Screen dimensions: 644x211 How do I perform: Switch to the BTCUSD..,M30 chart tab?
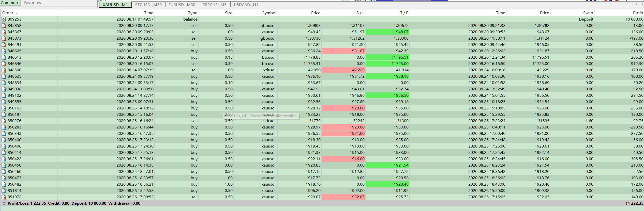coord(148,5)
